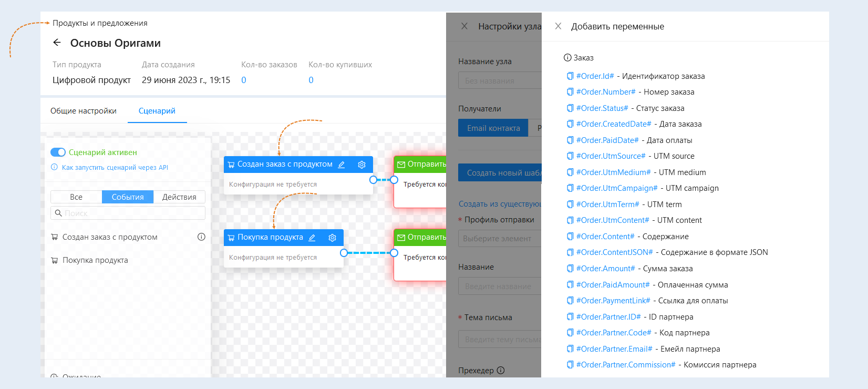Open gear settings on Покупка продукта node
This screenshot has width=868, height=389.
point(332,238)
